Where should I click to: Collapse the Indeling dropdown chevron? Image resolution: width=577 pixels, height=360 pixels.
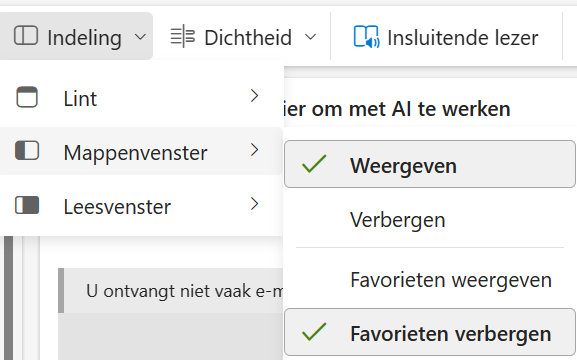click(140, 36)
